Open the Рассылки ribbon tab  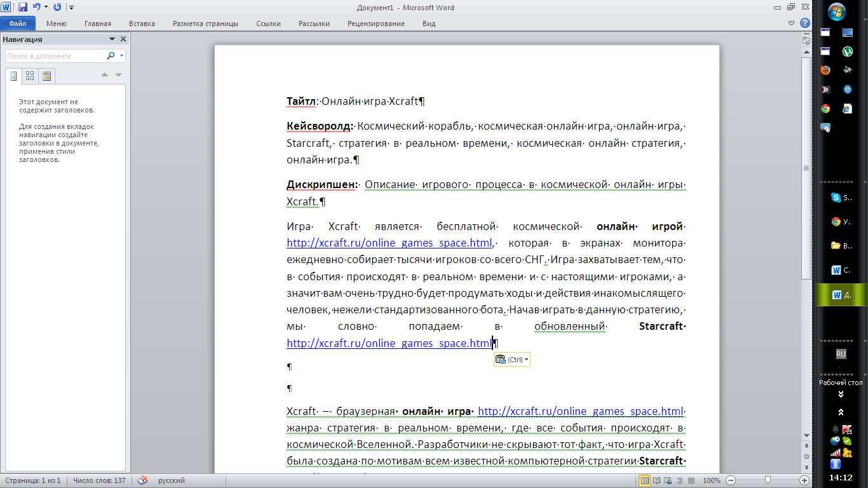tap(314, 24)
